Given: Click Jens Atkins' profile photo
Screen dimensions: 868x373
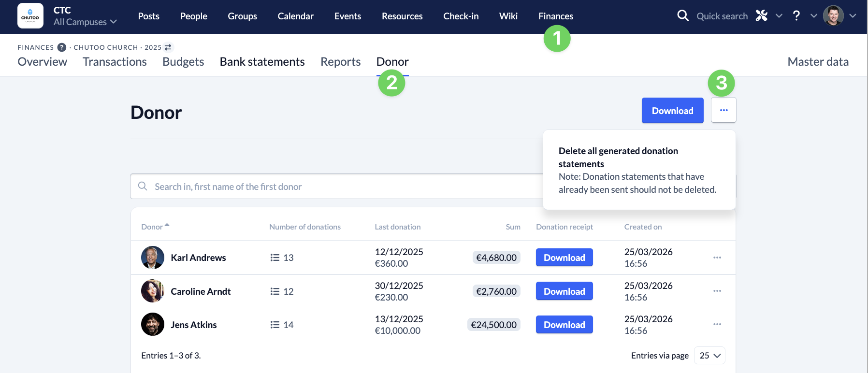Looking at the screenshot, I should (153, 324).
